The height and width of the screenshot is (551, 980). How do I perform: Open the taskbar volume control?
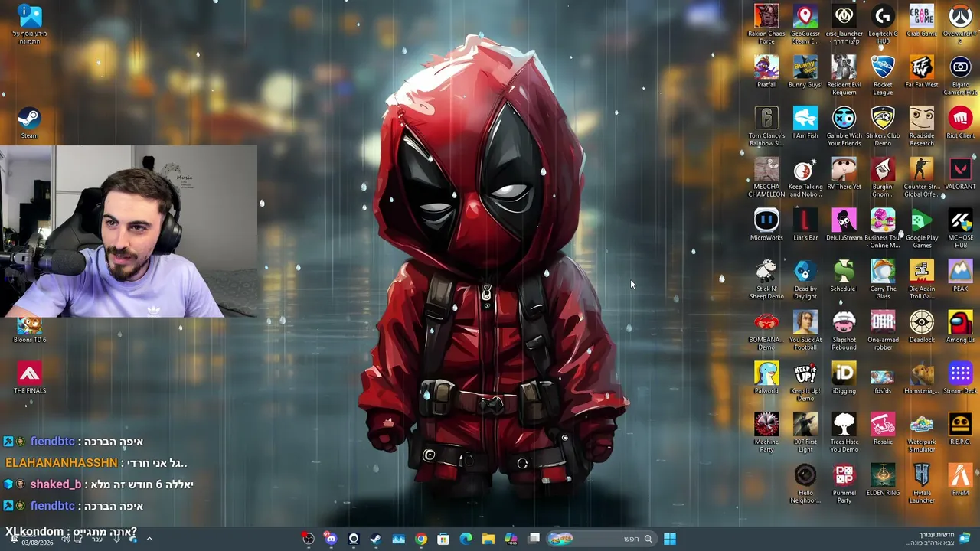click(65, 539)
